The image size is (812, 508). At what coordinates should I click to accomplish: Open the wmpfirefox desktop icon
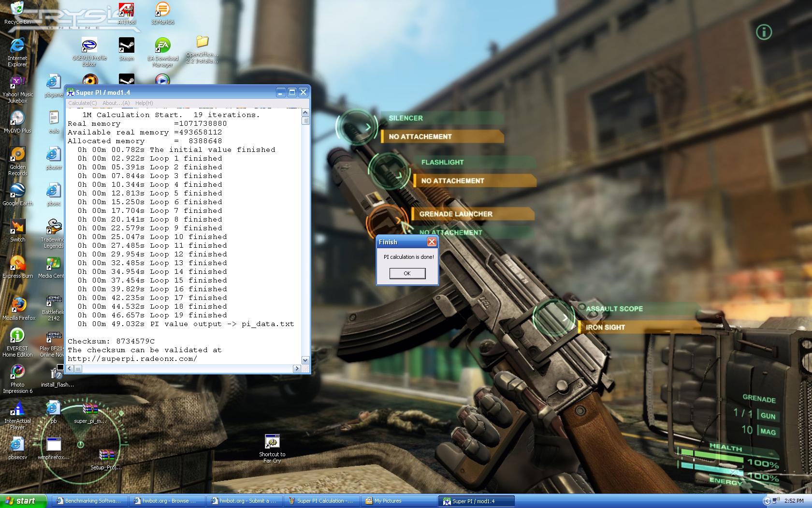point(54,448)
